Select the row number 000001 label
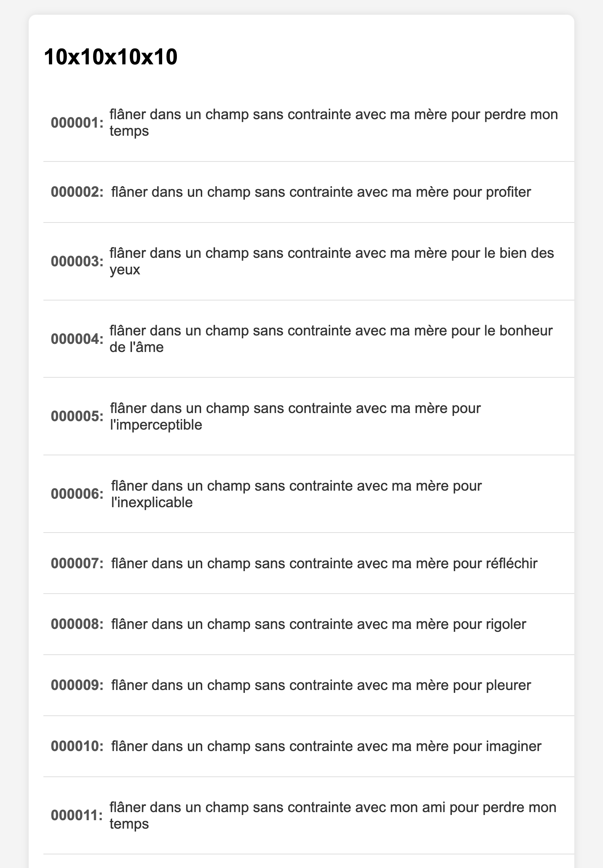603x868 pixels. click(x=77, y=123)
